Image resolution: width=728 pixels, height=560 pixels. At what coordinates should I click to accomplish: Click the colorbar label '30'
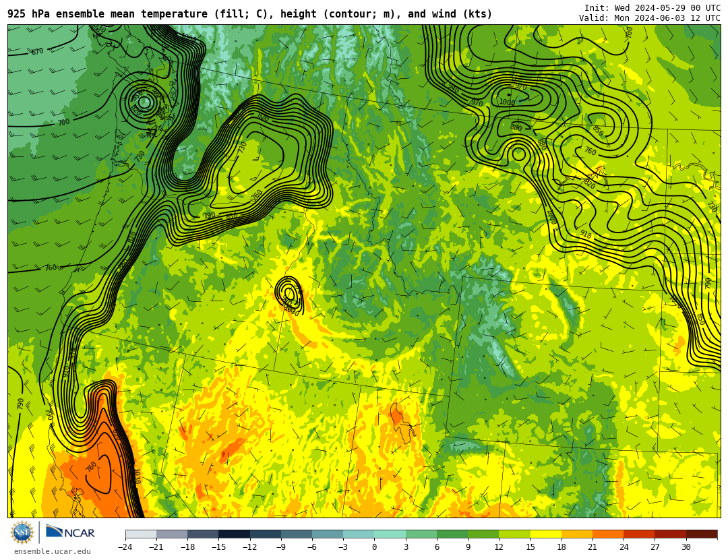point(686,547)
